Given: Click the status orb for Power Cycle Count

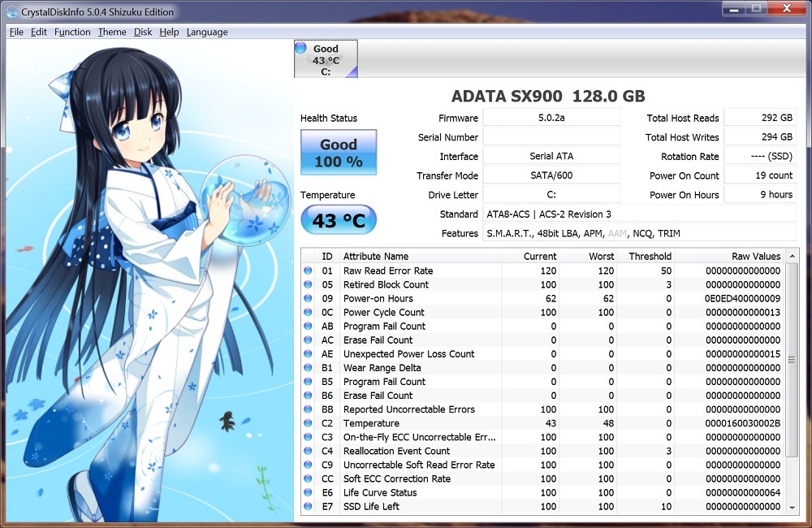Looking at the screenshot, I should [308, 312].
